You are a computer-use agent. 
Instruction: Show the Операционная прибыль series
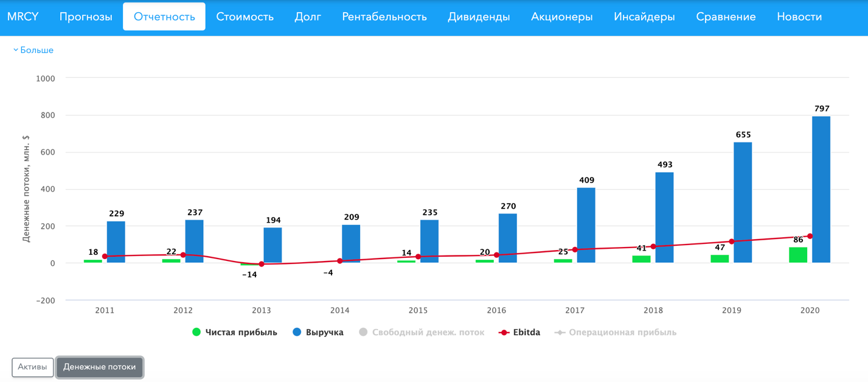[x=615, y=332]
